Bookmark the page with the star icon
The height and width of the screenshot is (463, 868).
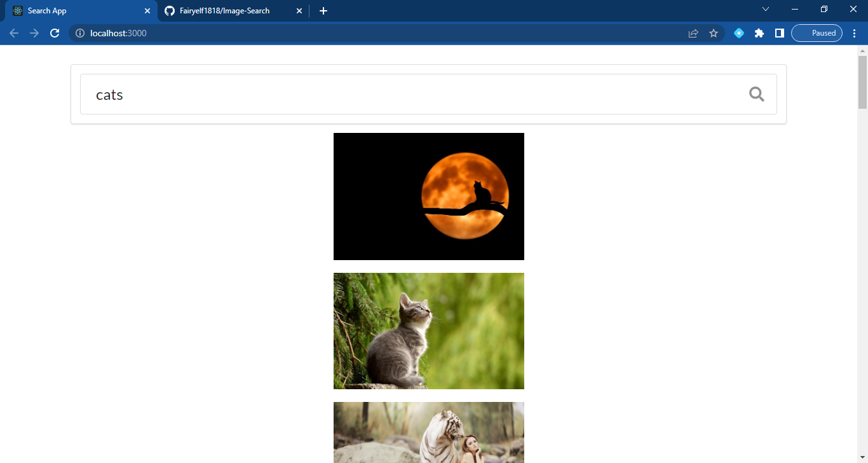coord(714,33)
